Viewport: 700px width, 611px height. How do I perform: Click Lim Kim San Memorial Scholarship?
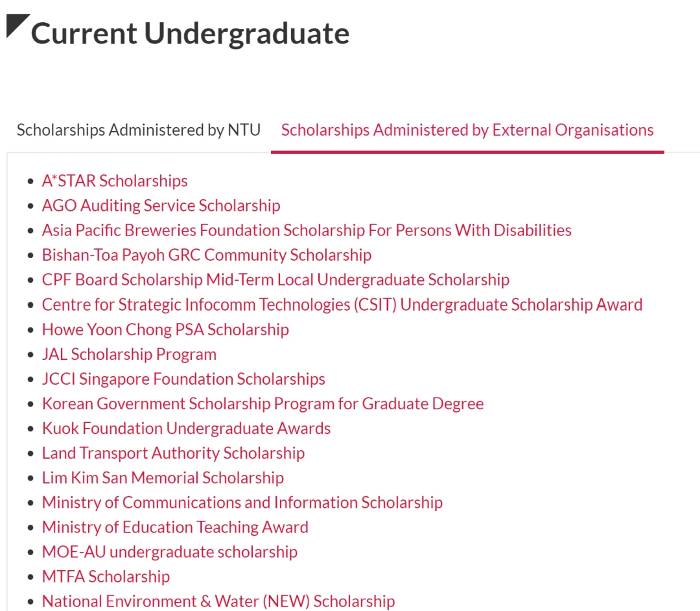tap(163, 478)
